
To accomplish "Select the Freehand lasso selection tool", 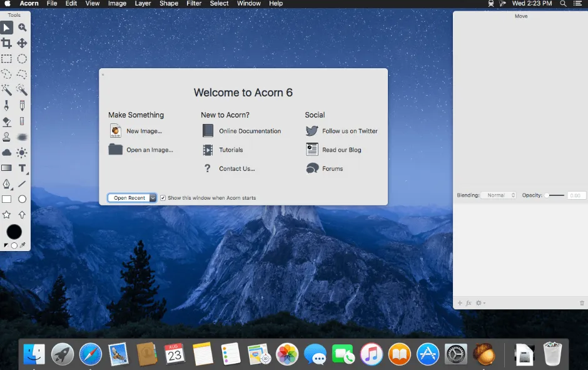I will [x=6, y=75].
